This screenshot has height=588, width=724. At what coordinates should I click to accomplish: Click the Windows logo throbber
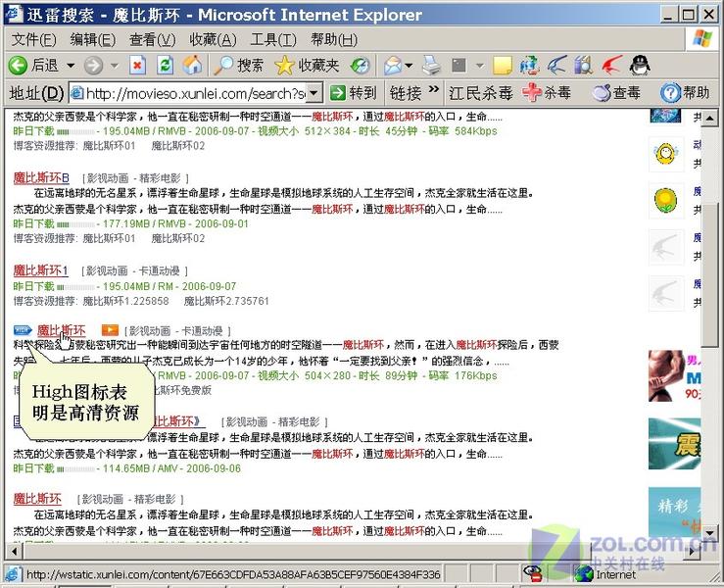point(702,39)
